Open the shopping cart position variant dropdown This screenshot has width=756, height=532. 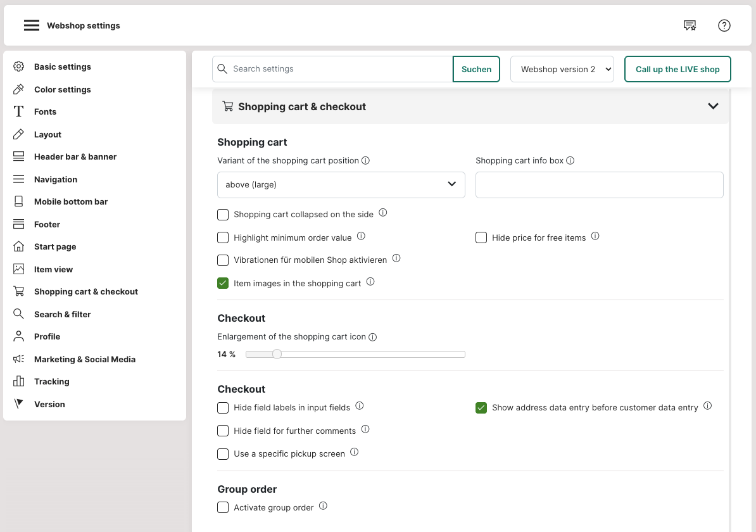pyautogui.click(x=341, y=184)
